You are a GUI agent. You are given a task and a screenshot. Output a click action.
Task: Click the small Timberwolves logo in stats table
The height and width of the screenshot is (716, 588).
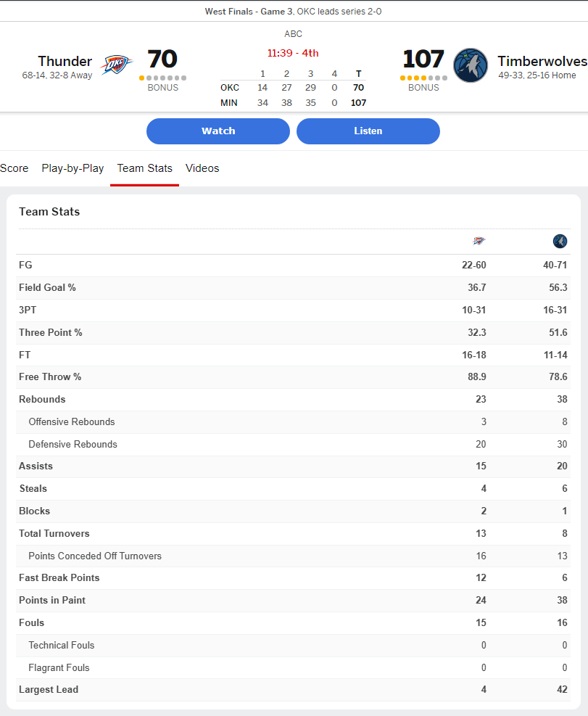pos(560,241)
